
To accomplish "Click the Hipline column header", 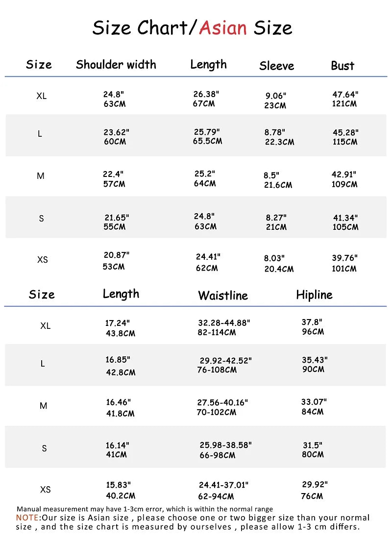I will coord(314,295).
